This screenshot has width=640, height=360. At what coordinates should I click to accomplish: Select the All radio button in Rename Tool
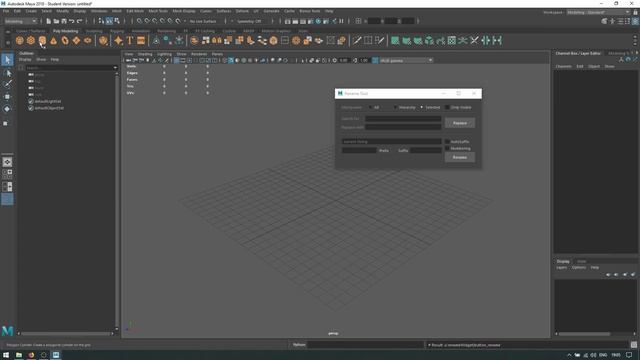(x=371, y=107)
